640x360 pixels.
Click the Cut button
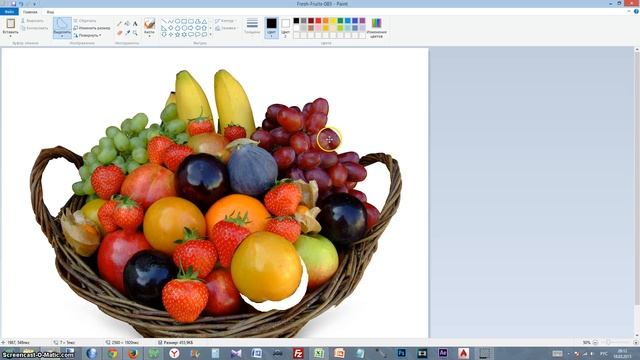(32, 21)
